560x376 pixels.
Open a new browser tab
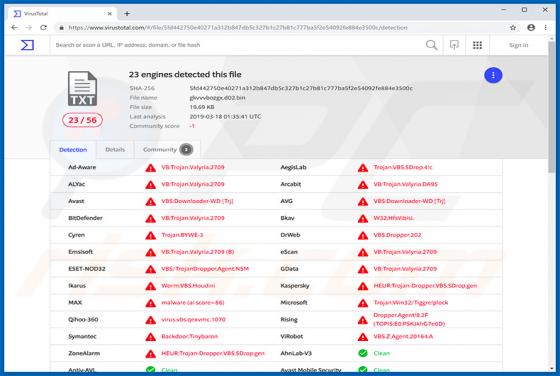pos(127,14)
